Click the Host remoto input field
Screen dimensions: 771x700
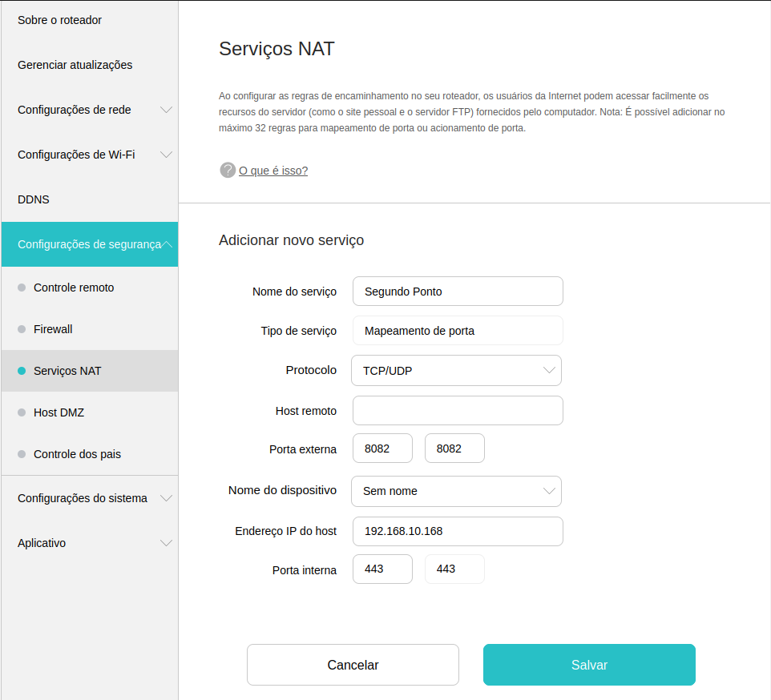(458, 411)
